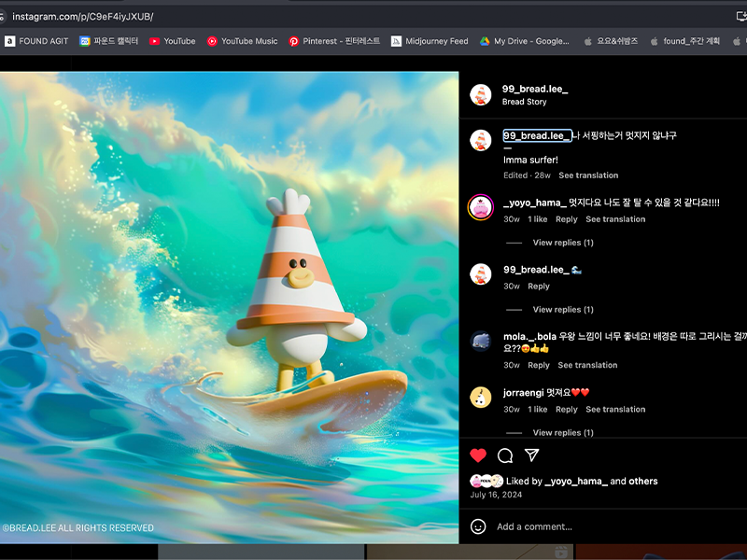Open the My Drive - Google bookmark
The width and height of the screenshot is (747, 560).
click(x=524, y=41)
